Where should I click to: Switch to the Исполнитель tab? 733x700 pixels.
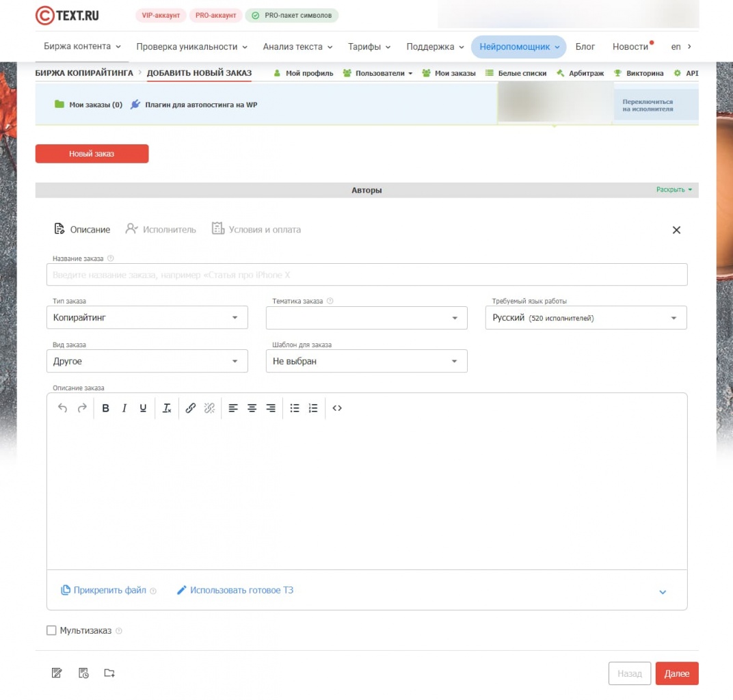click(x=161, y=230)
